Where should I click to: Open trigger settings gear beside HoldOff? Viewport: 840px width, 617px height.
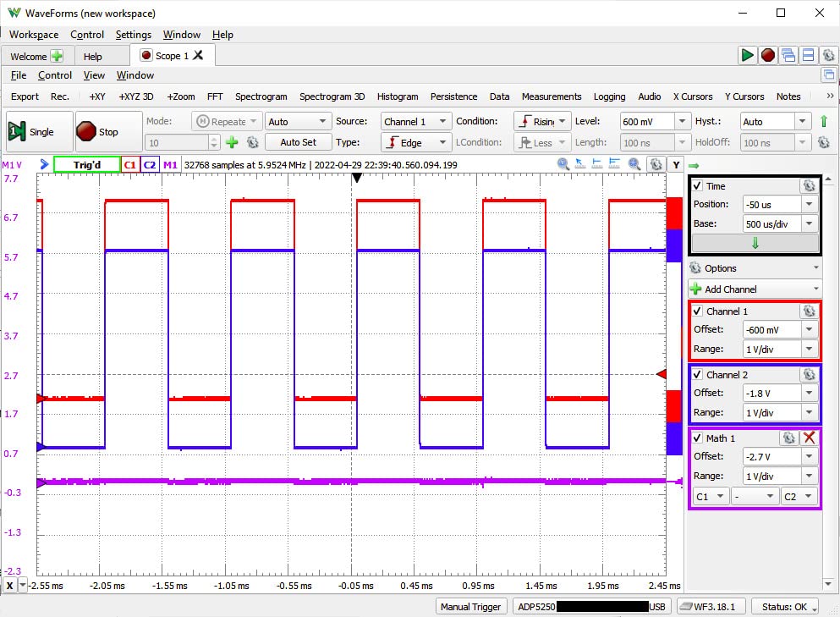(x=823, y=142)
